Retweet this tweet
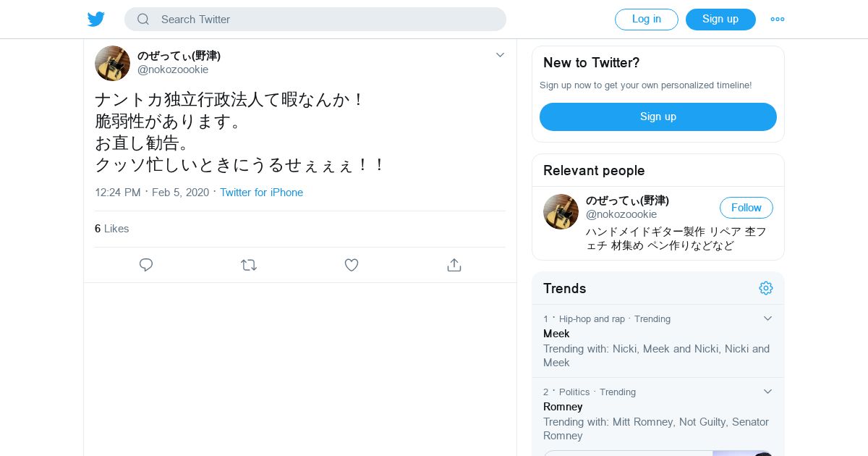 point(249,265)
